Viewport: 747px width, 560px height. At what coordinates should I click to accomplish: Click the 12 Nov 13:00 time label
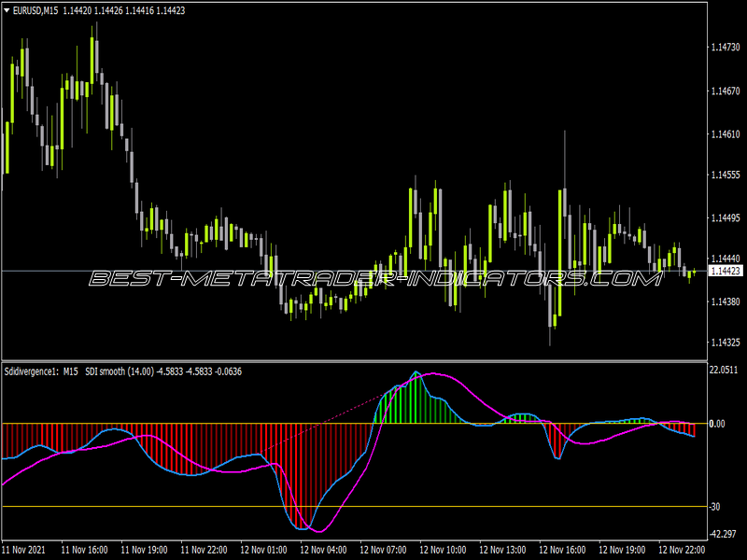point(502,550)
